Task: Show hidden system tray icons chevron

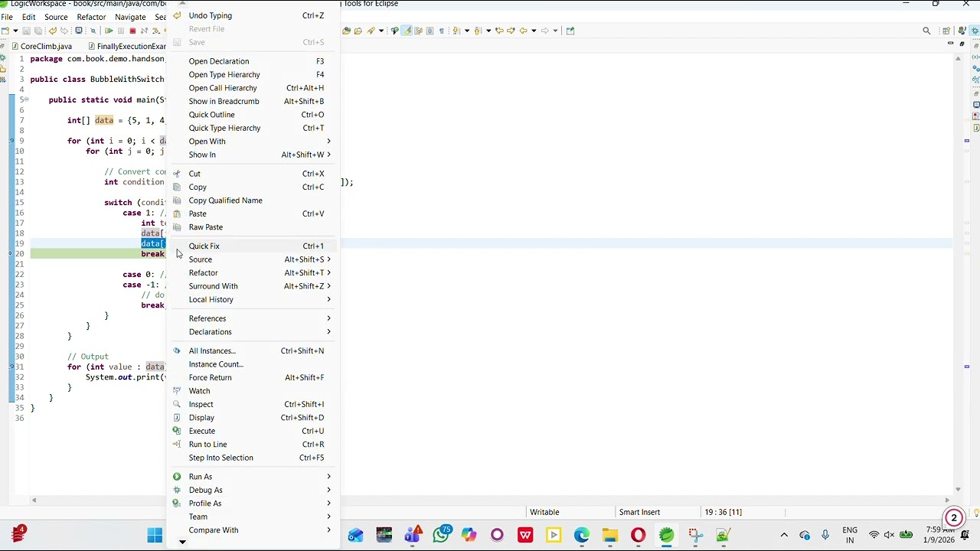Action: coord(784,535)
